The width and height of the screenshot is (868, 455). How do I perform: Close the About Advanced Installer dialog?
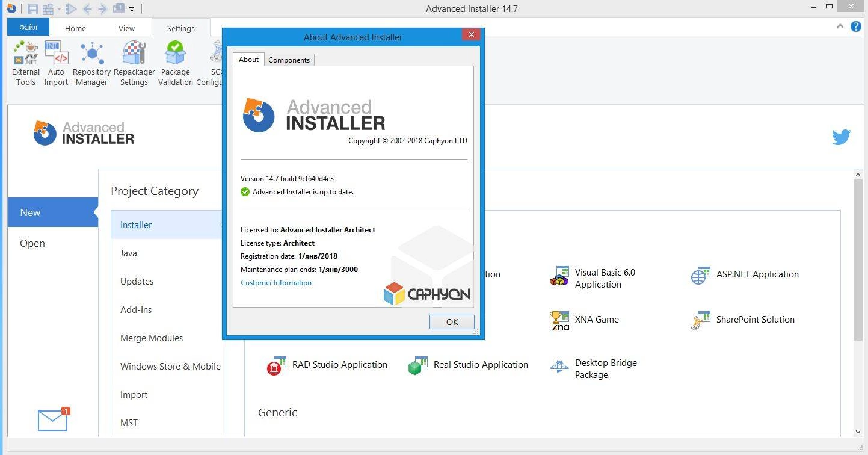tap(472, 35)
